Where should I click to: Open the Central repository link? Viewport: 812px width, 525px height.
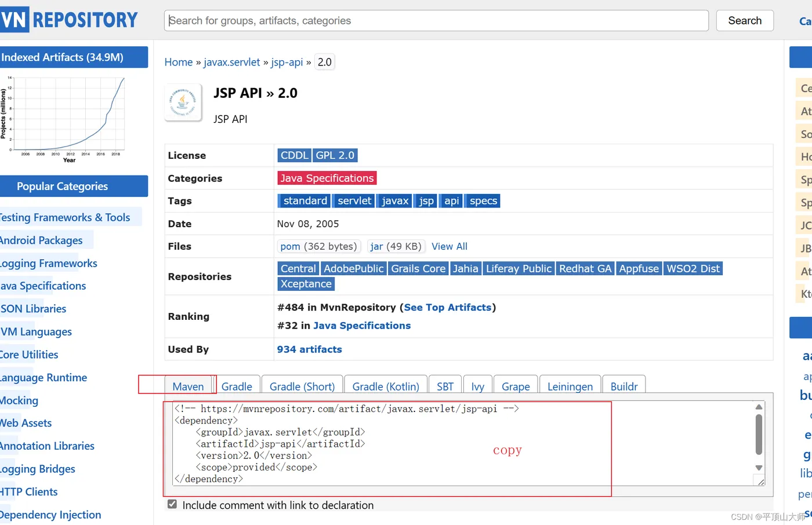[x=298, y=268]
